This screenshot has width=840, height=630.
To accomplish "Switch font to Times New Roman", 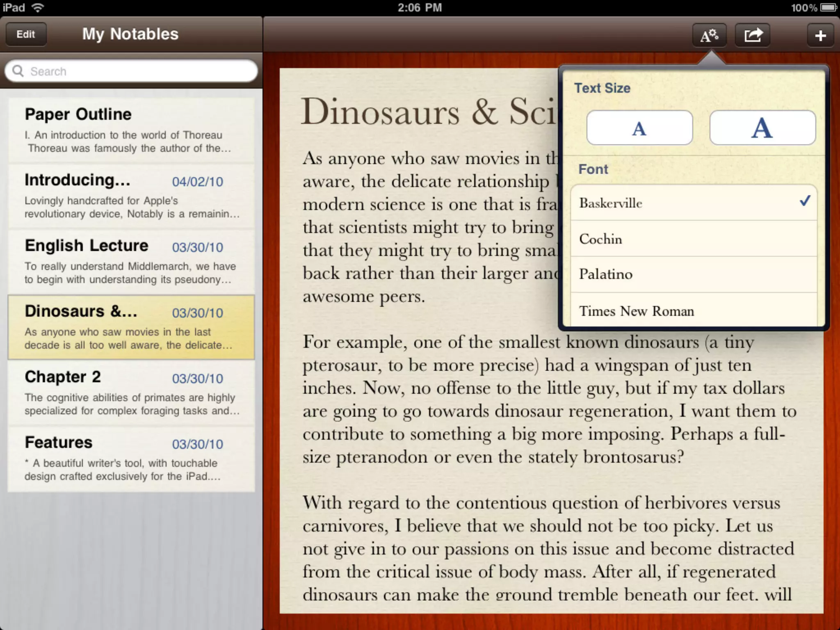I will tap(693, 310).
